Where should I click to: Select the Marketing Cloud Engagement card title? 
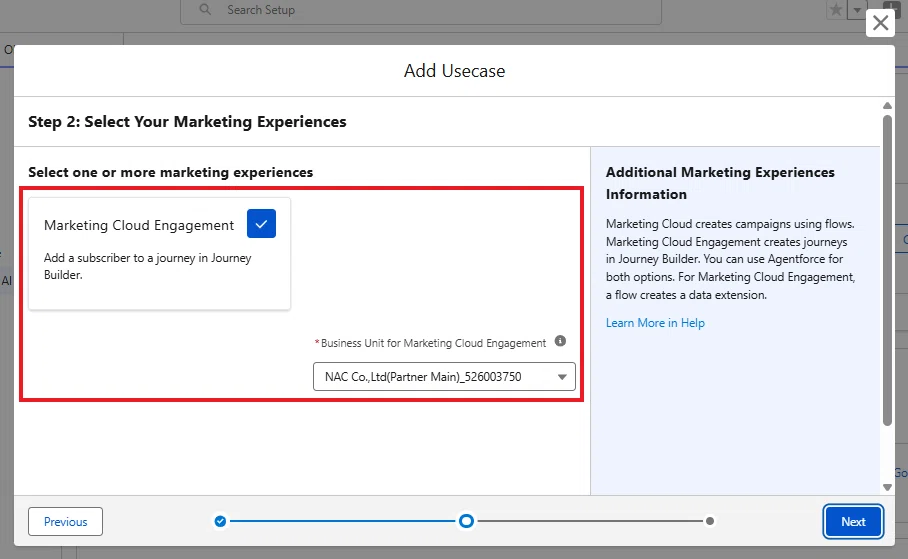pos(139,225)
